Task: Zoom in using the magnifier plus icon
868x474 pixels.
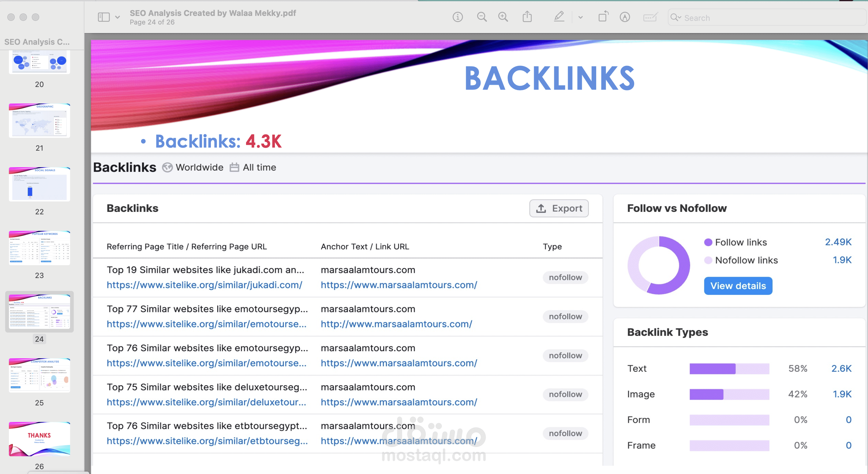Action: point(503,17)
